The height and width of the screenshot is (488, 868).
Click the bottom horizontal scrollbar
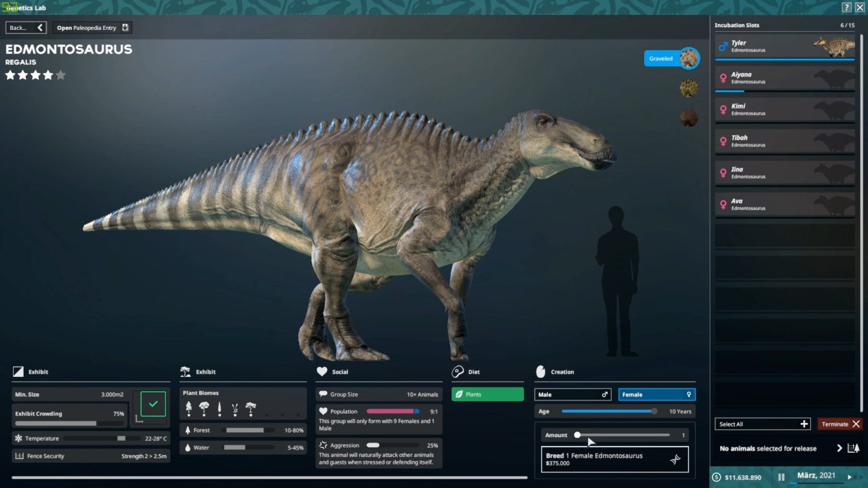point(269,478)
